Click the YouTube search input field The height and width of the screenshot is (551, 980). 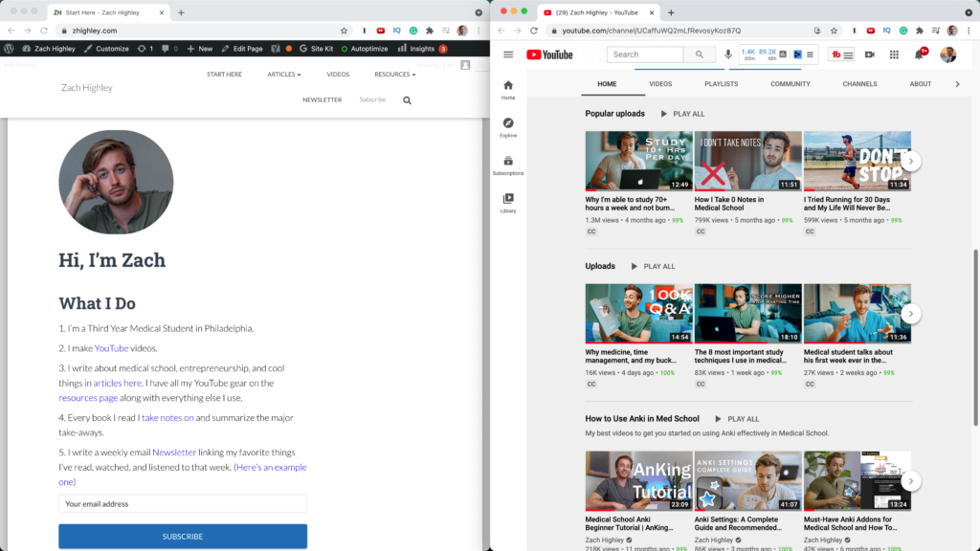coord(645,55)
